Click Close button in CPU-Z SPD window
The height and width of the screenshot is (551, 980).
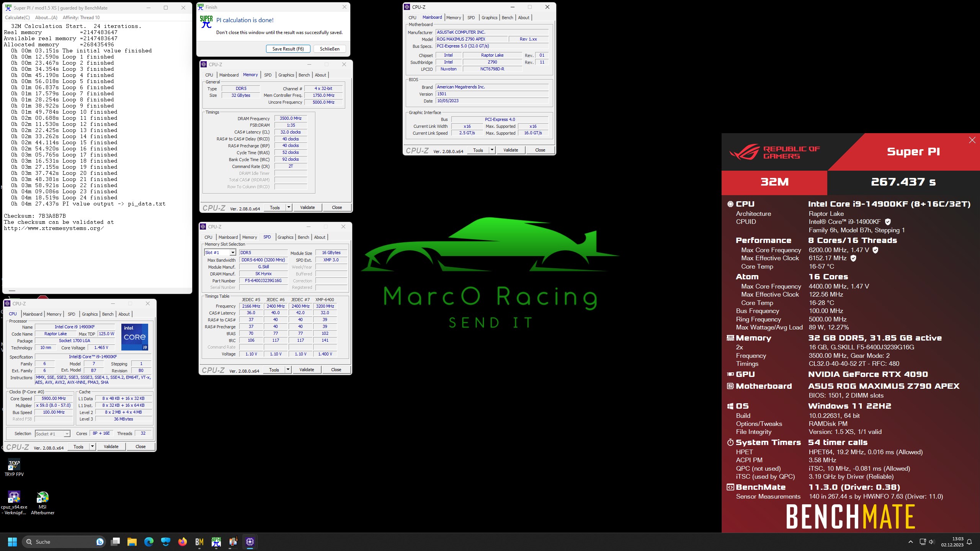coord(336,370)
